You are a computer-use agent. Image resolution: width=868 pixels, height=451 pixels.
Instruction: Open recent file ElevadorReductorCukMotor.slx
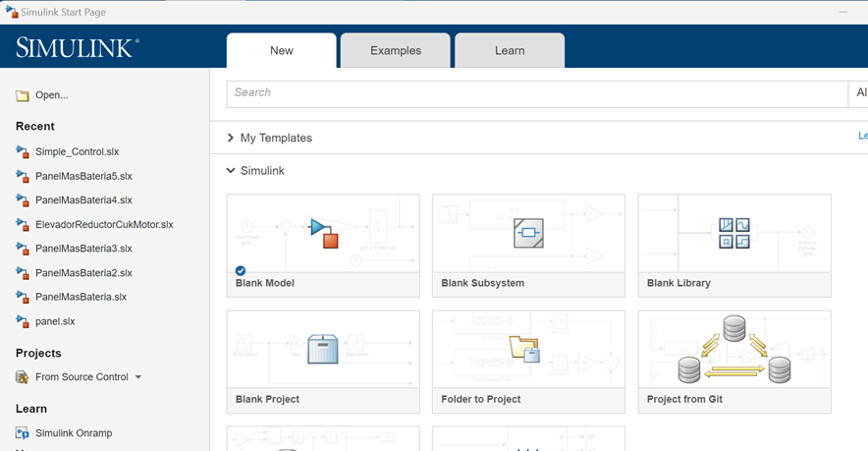click(103, 225)
